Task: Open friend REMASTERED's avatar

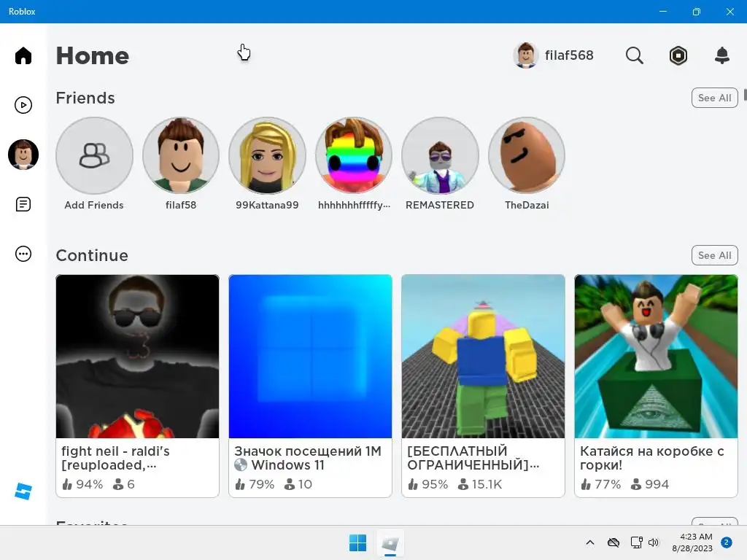Action: coord(440,156)
